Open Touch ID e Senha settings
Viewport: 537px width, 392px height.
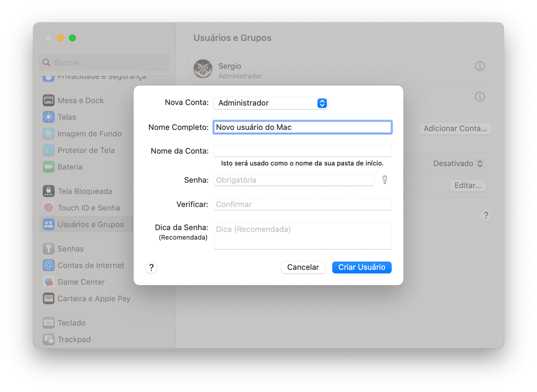(88, 208)
